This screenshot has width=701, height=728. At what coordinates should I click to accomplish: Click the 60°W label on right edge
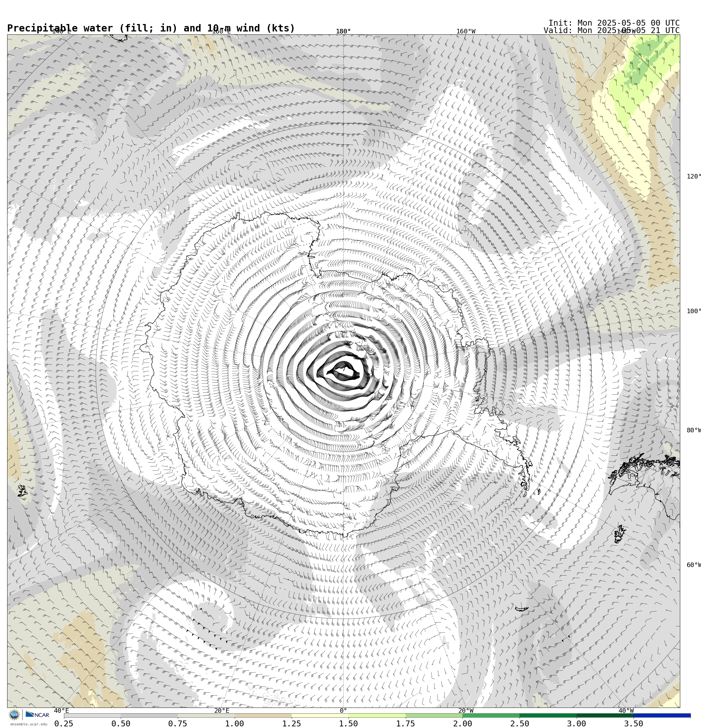click(694, 565)
